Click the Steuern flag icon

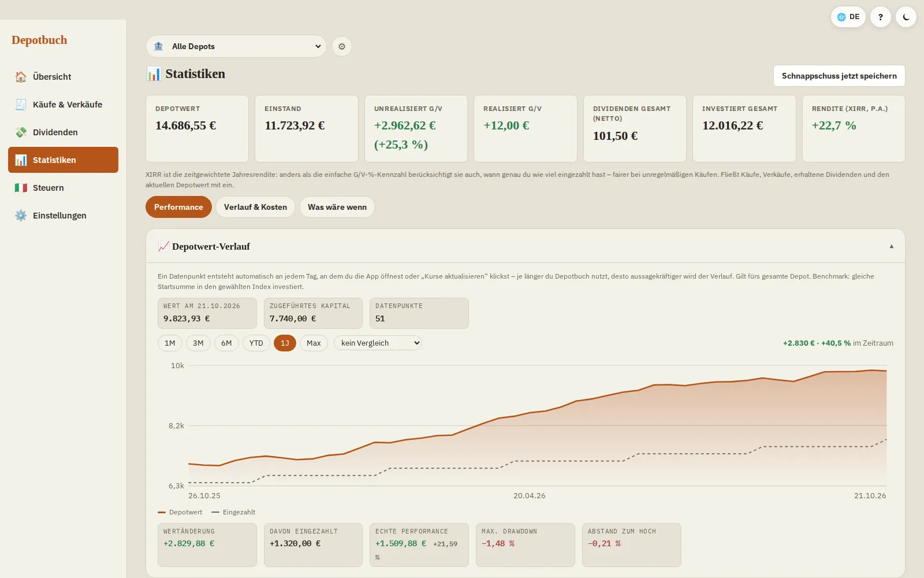21,188
